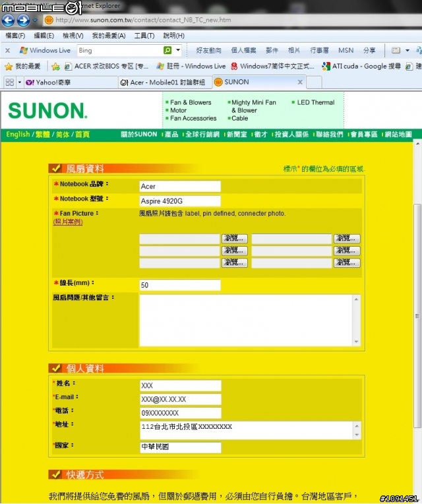The height and width of the screenshot is (504, 422).
Task: Open the 檔案(F) menu
Action: click(x=15, y=36)
